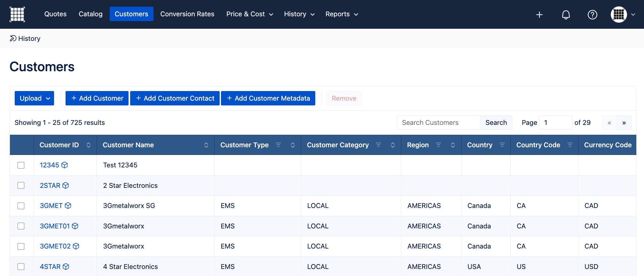Open the notifications bell

point(566,15)
